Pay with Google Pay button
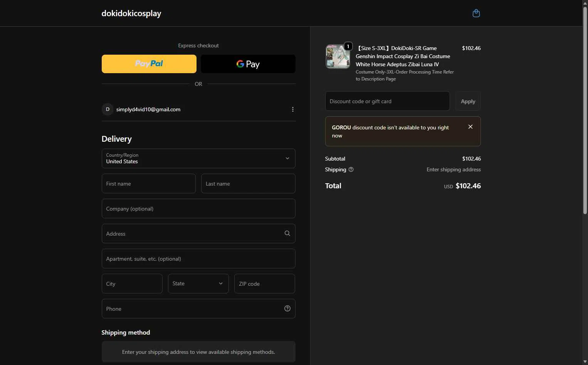Image resolution: width=588 pixels, height=365 pixels. [248, 64]
